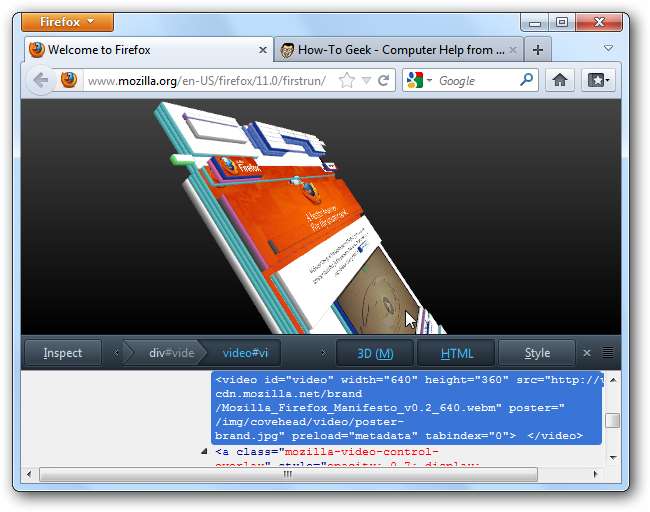Click the horizontal scrollbar left arrow
Screen dimensions: 650x512
29,474
